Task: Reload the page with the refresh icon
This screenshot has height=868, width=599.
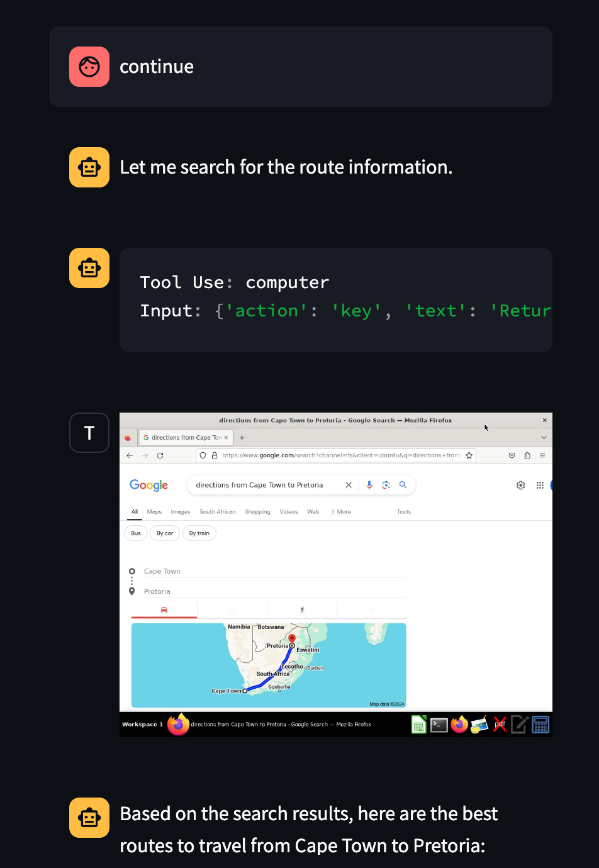Action: tap(160, 455)
